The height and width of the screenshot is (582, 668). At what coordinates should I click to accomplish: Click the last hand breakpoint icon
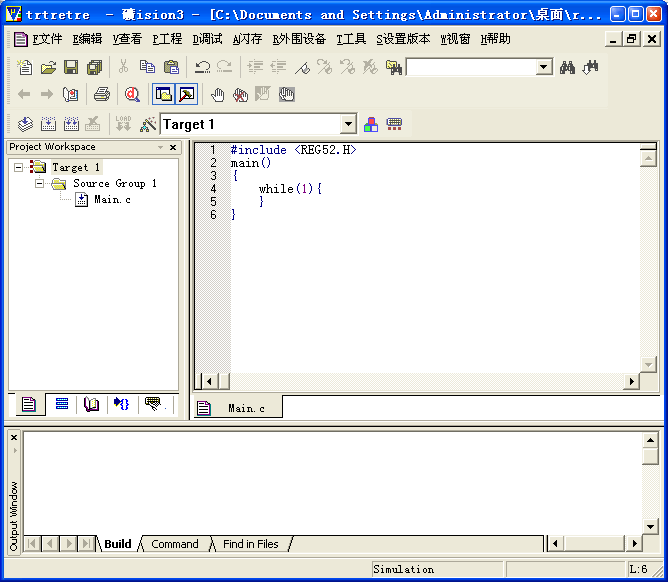coord(287,94)
